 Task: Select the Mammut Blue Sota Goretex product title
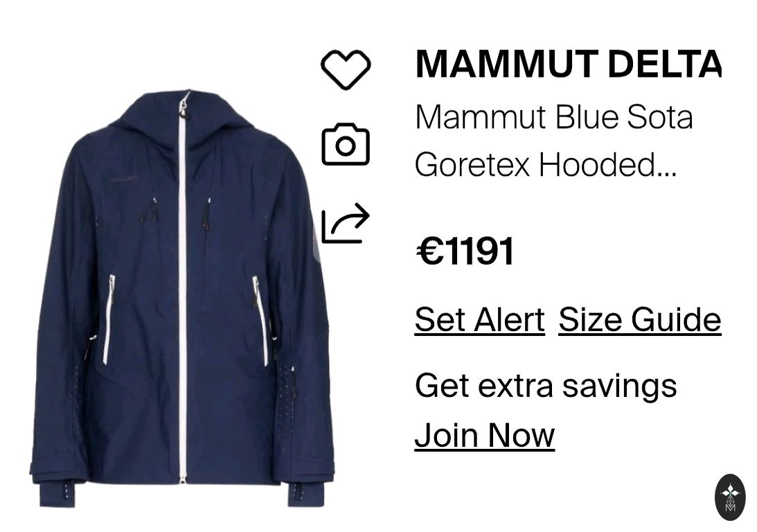(554, 141)
